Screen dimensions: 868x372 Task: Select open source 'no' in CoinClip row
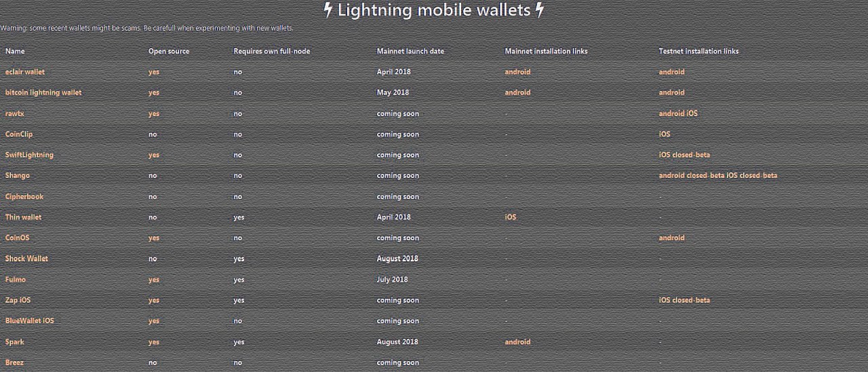click(153, 134)
